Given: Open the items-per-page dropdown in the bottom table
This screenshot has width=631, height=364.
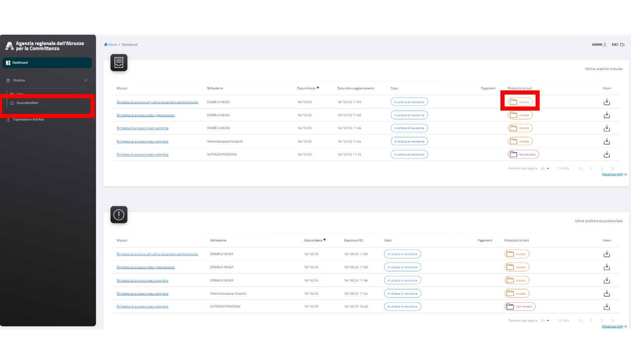Looking at the screenshot, I should [545, 321].
